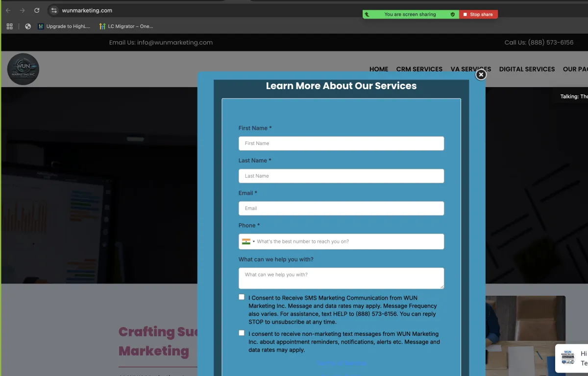The image size is (588, 376).
Task: Open the CRM SERVICES menu
Action: [419, 69]
